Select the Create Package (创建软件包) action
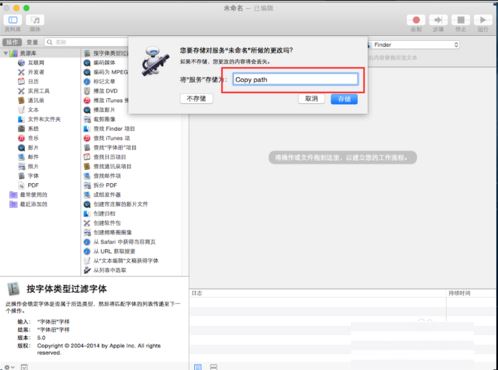This screenshot has width=498, height=370. click(x=107, y=223)
